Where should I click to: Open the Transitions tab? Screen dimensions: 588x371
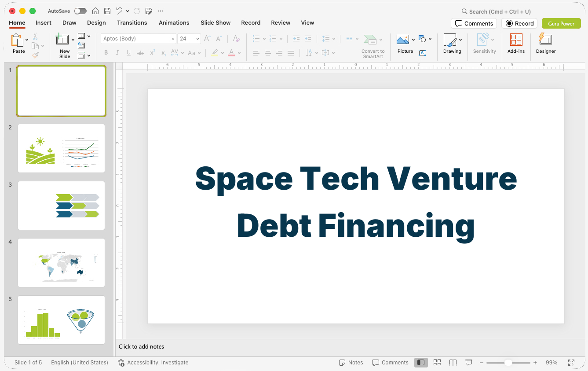click(132, 22)
